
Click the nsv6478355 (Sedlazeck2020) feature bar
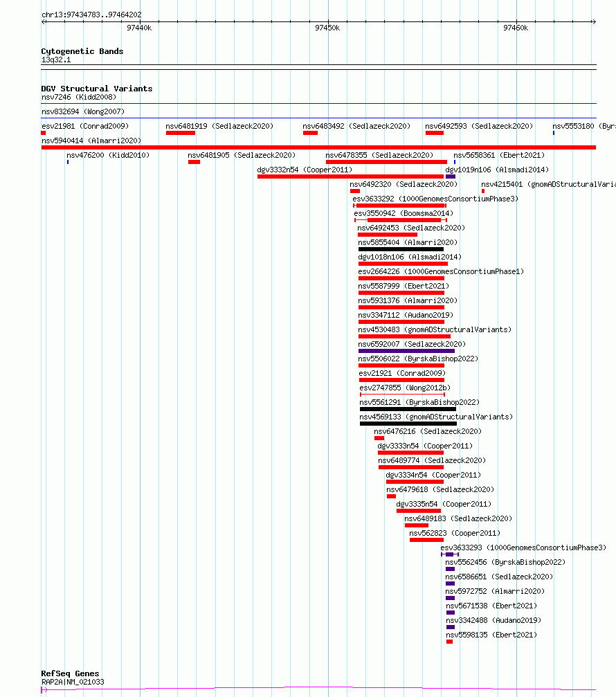(x=386, y=162)
